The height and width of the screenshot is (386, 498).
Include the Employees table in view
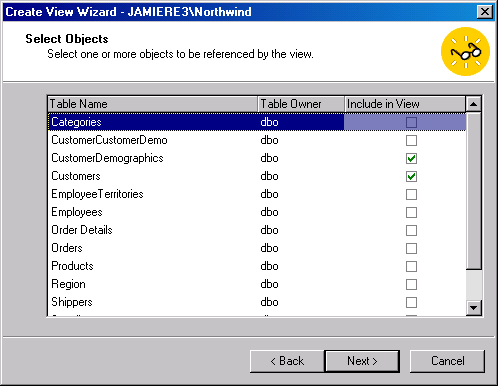click(x=411, y=212)
